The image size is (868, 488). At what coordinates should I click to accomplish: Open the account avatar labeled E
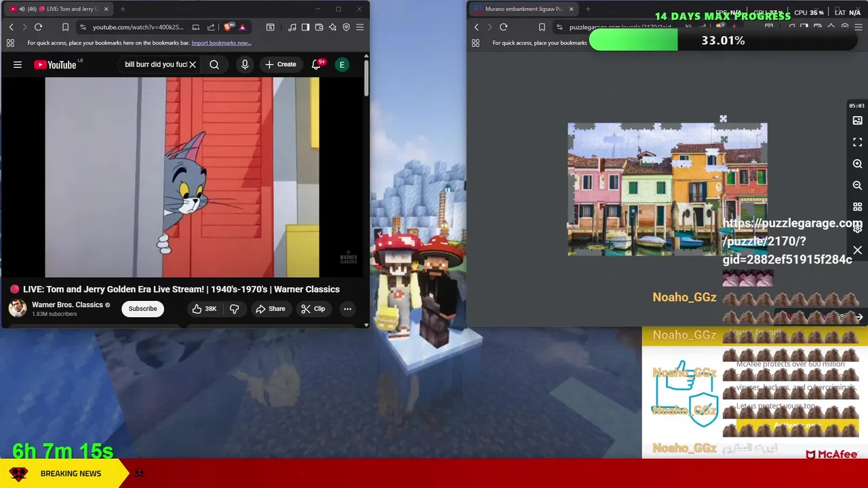click(x=342, y=64)
